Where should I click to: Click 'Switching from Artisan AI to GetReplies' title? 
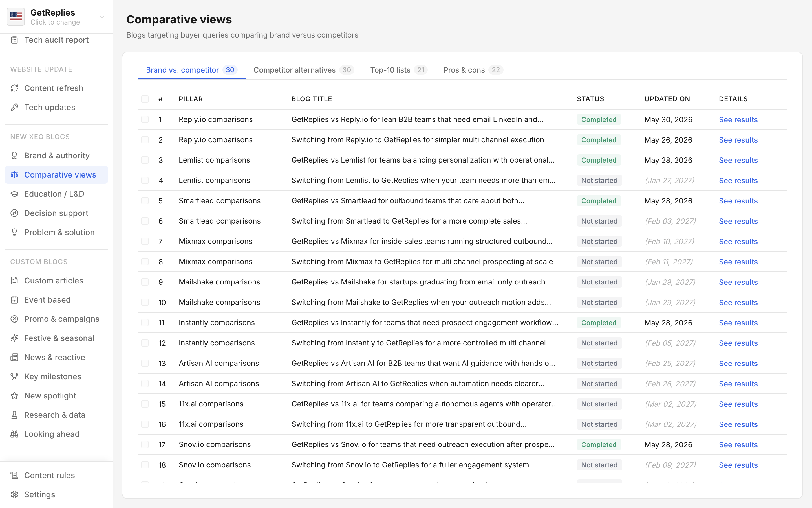point(418,383)
